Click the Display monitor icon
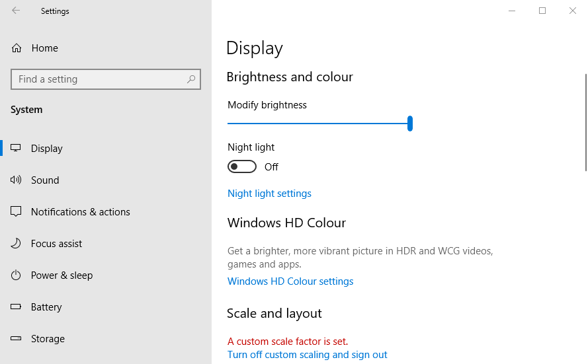The height and width of the screenshot is (364, 588). (16, 148)
